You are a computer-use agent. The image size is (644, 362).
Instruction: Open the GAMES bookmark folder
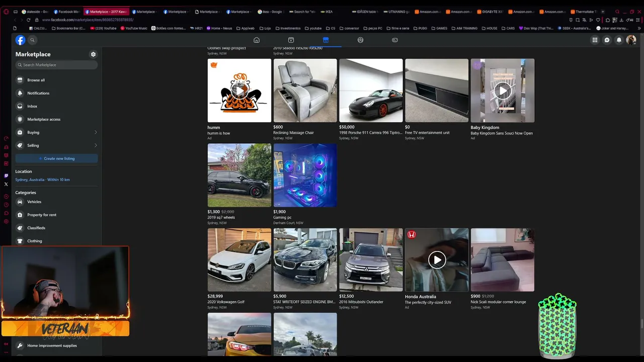439,28
